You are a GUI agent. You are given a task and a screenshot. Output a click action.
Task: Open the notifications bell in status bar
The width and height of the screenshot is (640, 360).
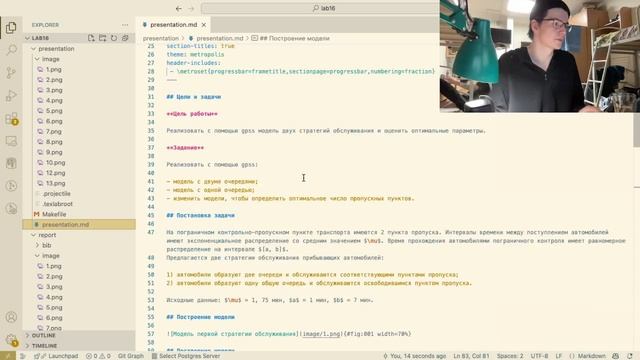630,356
